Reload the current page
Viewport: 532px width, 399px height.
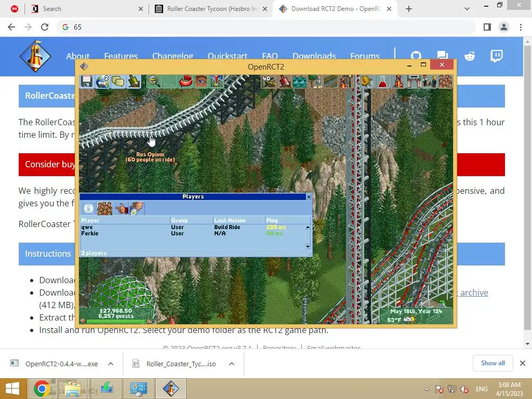(45, 27)
